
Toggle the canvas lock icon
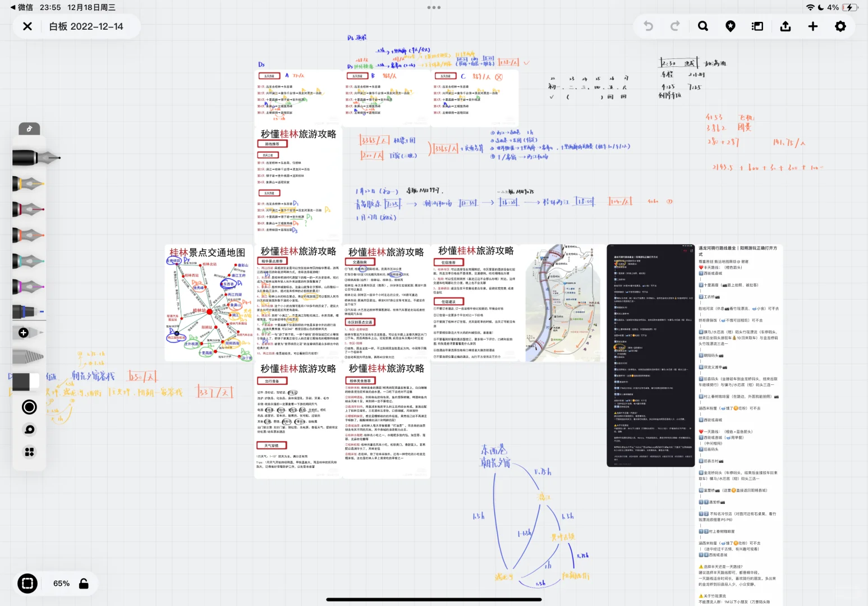coord(84,584)
